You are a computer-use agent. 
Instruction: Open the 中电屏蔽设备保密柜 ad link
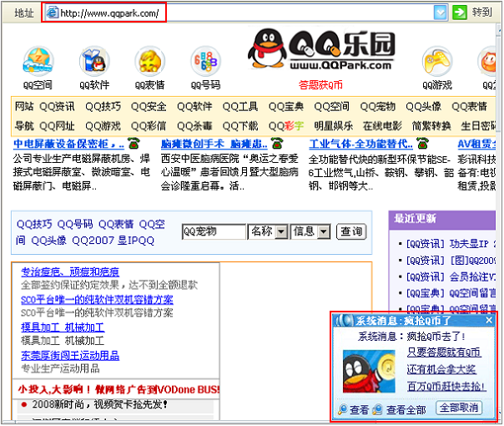pyautogui.click(x=68, y=144)
